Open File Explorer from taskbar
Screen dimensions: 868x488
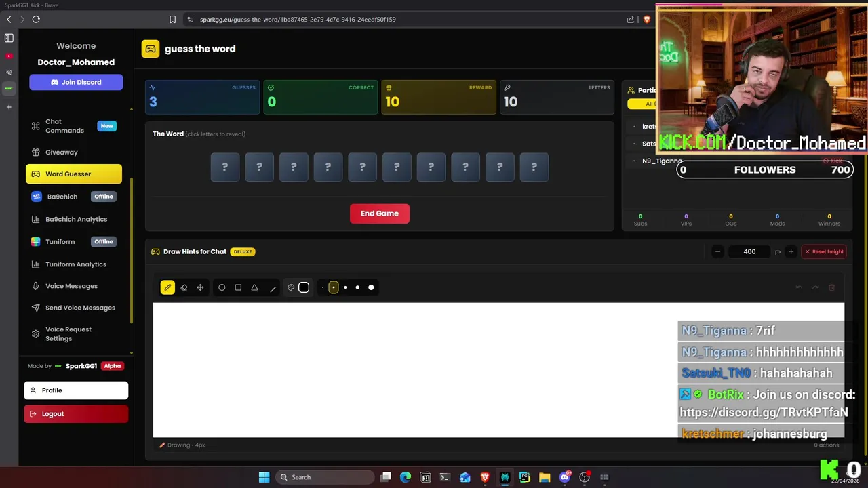pyautogui.click(x=545, y=477)
